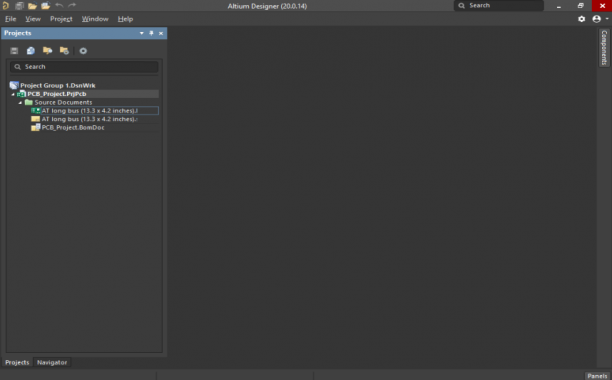Click the schematic icon for second AT long bus
The image size is (612, 380).
click(36, 119)
